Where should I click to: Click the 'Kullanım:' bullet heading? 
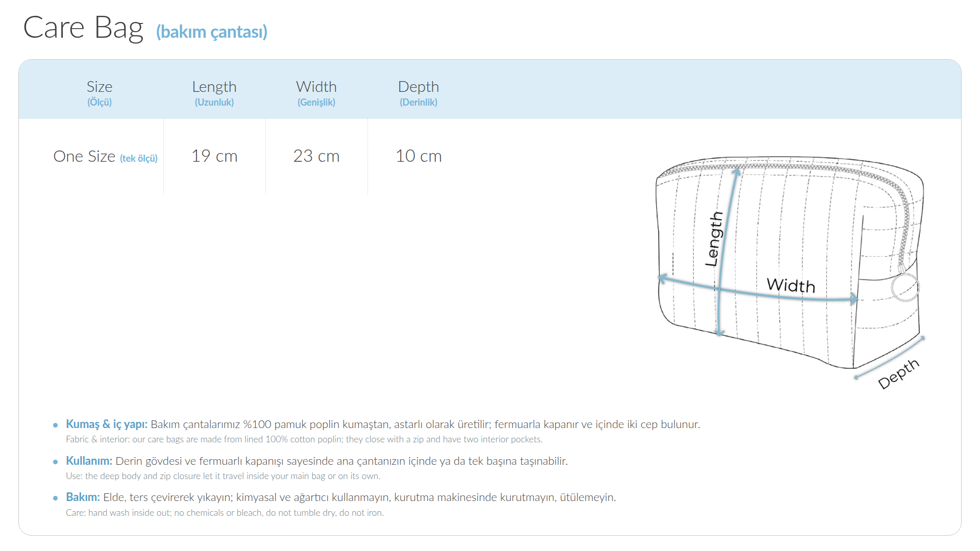[x=89, y=461]
